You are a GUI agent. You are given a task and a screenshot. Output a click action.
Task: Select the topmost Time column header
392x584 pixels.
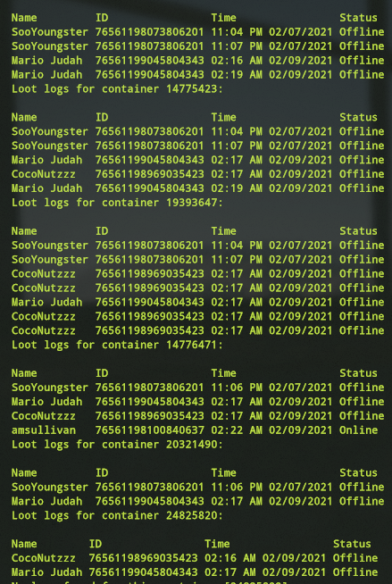point(224,18)
